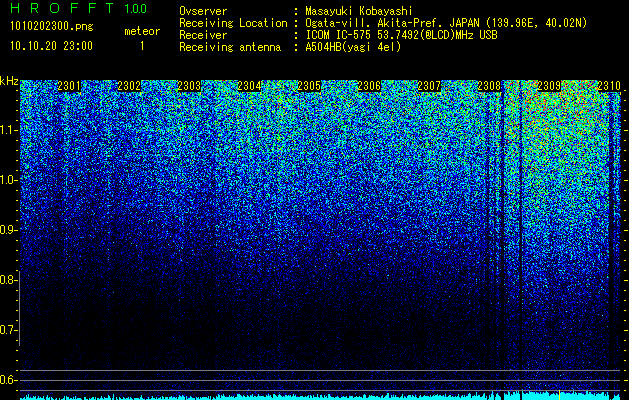Click the meteor count label
The height and width of the screenshot is (400, 629).
coord(142,31)
